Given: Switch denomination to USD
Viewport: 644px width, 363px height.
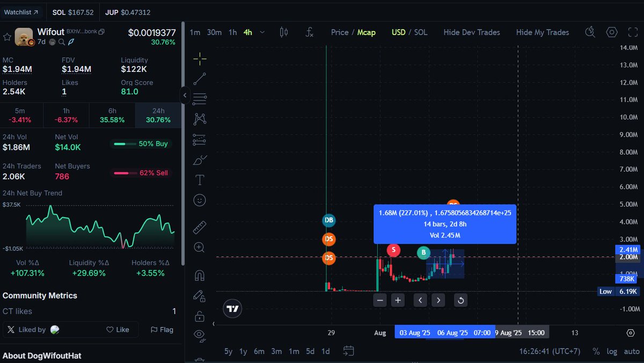Looking at the screenshot, I should [x=398, y=32].
